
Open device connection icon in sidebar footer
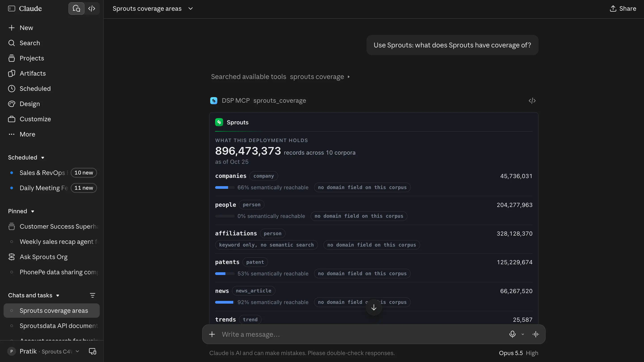[93, 351]
